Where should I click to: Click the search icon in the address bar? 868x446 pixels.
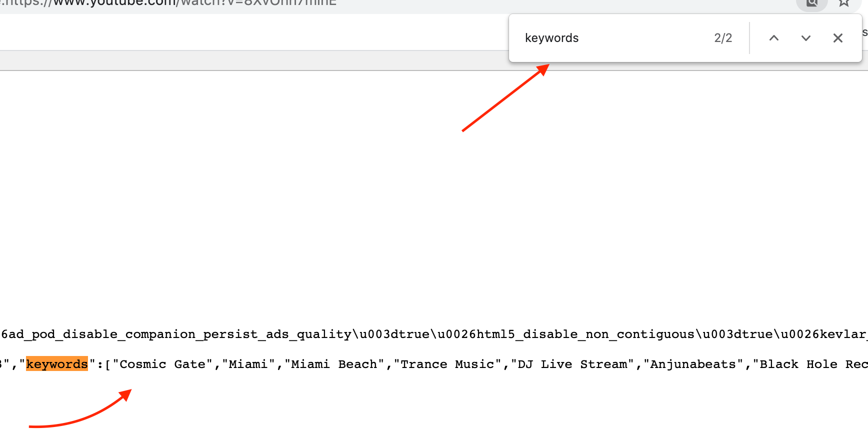coord(812,3)
